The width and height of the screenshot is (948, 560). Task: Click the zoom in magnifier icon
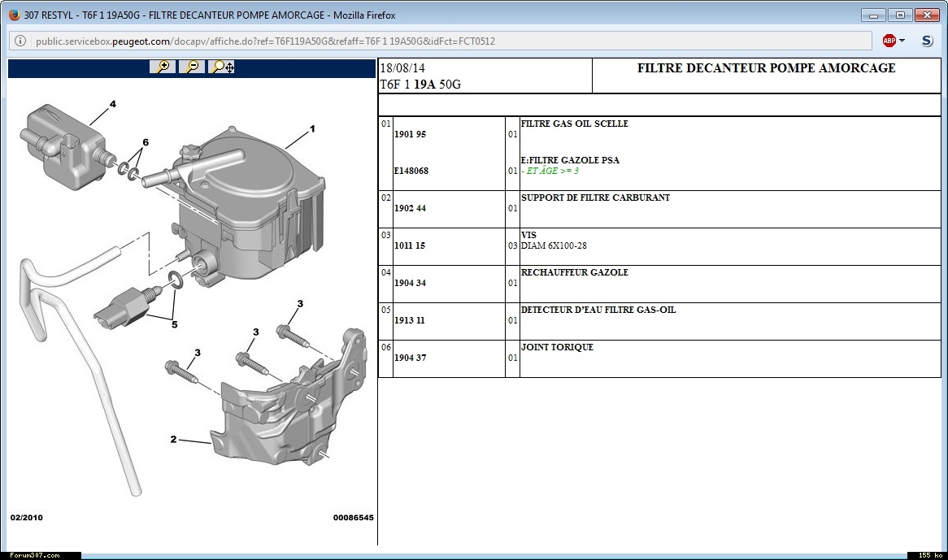(x=163, y=67)
